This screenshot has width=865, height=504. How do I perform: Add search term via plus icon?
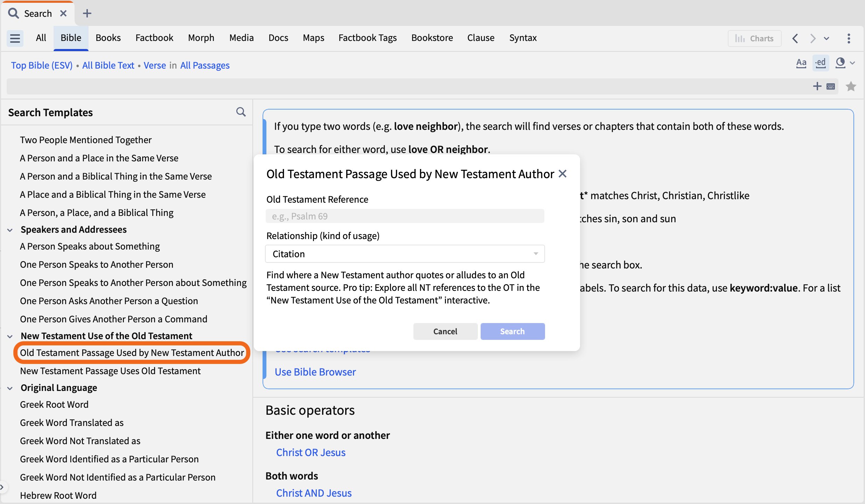817,86
